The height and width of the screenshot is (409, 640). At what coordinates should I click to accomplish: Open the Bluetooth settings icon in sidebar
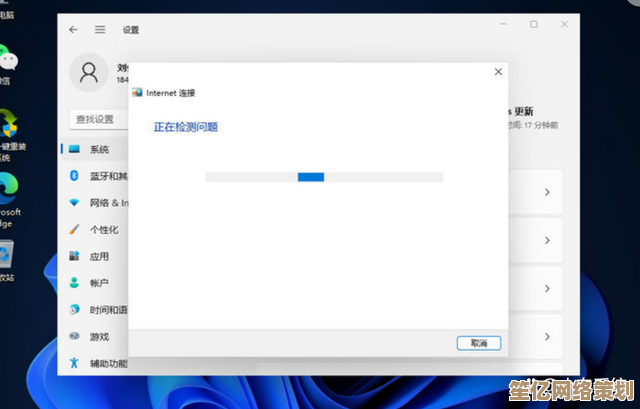pos(74,176)
